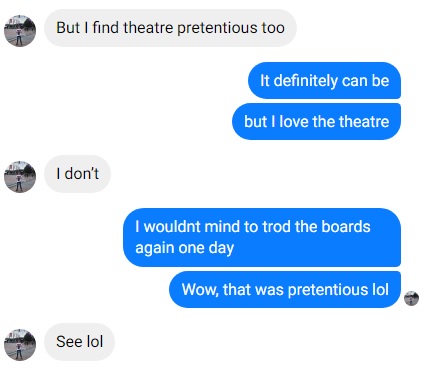Click the word 'But' in the first grey bubble
Viewport: 429px width, 371px height.
[68, 28]
